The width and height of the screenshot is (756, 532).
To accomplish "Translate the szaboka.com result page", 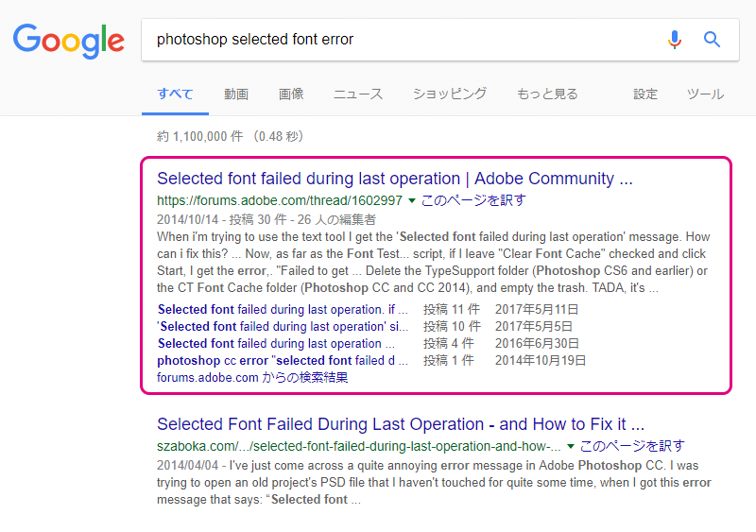I will (x=632, y=446).
